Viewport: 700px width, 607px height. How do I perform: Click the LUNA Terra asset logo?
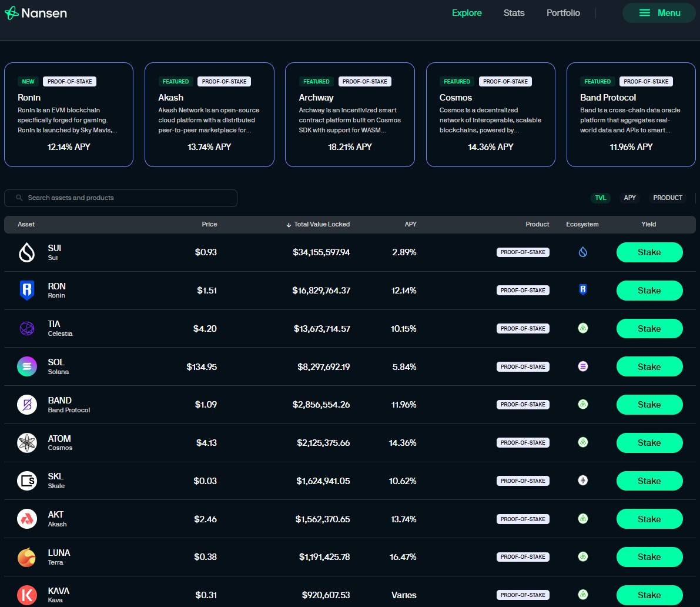27,557
